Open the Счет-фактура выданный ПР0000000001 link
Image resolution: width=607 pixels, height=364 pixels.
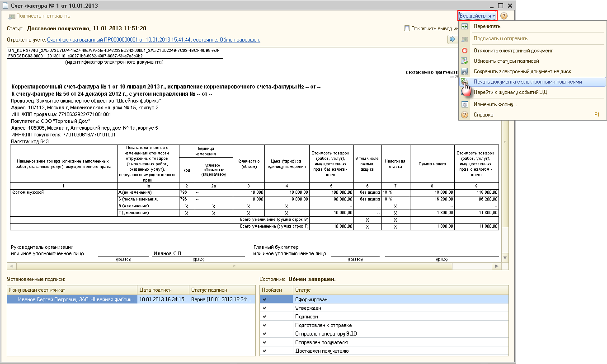(154, 40)
